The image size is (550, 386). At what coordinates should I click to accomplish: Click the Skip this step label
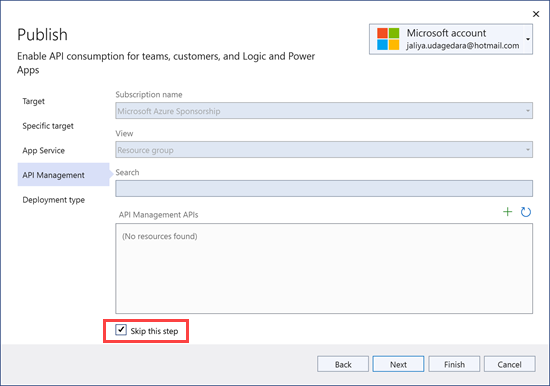[x=154, y=331]
